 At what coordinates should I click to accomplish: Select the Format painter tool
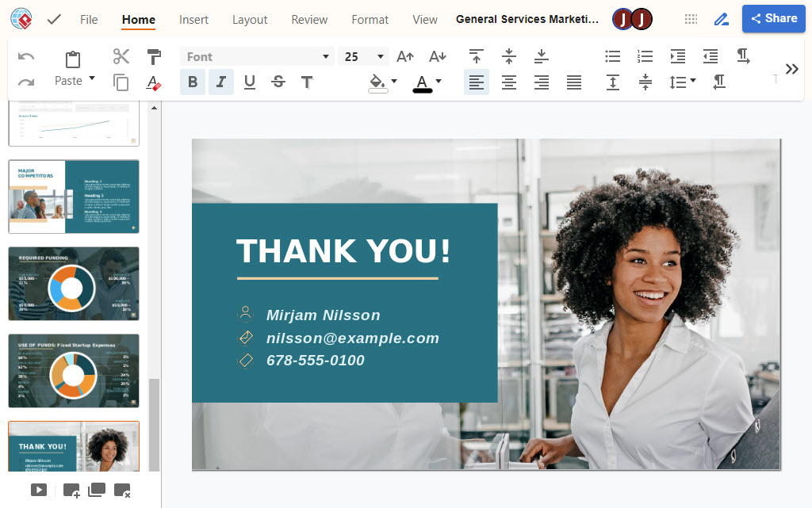click(x=153, y=56)
